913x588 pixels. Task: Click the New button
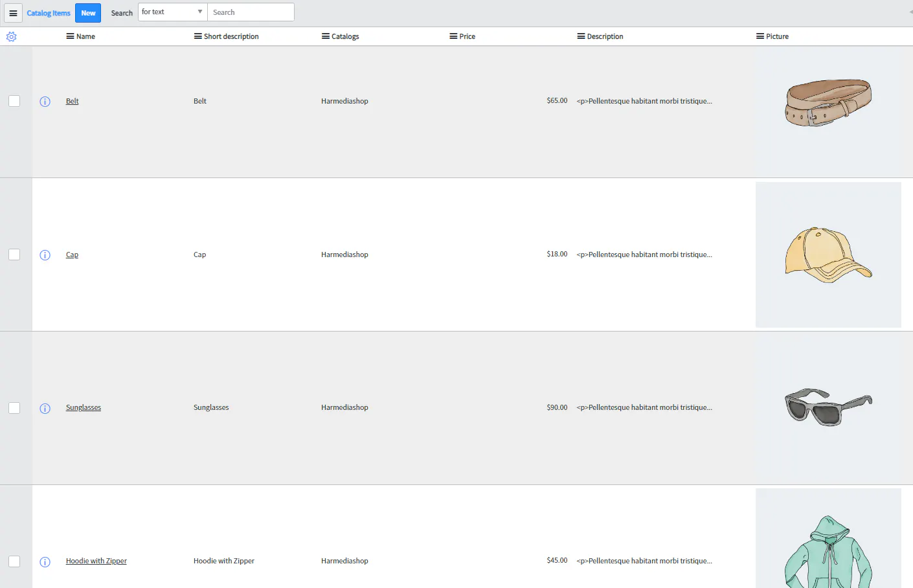(88, 13)
